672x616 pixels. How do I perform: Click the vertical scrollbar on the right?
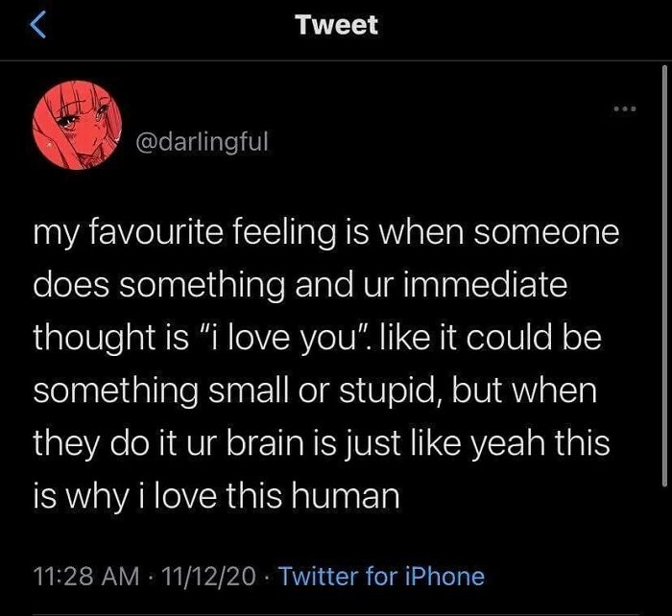click(664, 288)
